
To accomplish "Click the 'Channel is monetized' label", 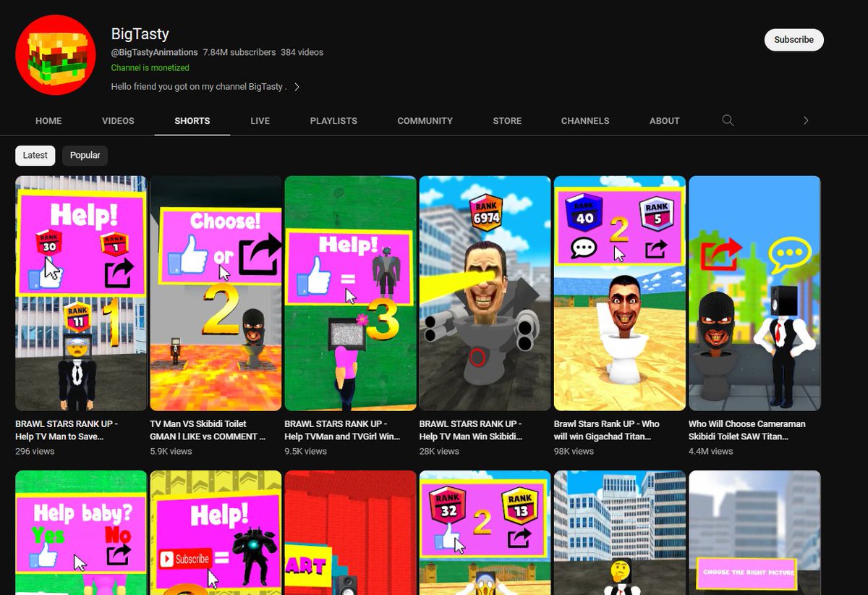I will (x=150, y=68).
